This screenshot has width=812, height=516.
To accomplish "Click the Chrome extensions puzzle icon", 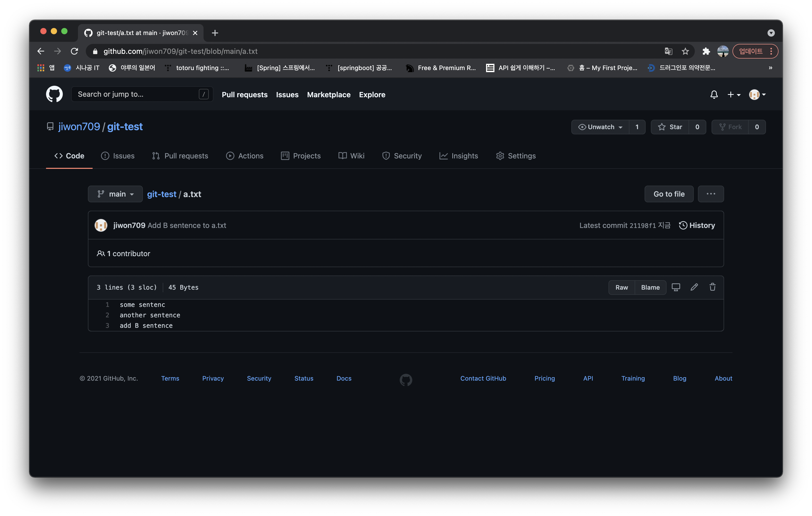I will pos(706,51).
